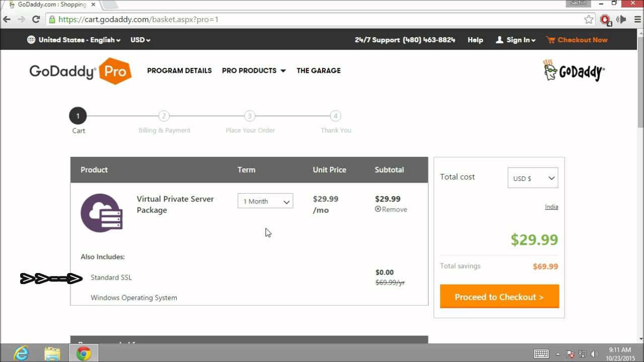644x362 pixels.
Task: Click the struck-through $69.99/yr price
Action: click(x=390, y=283)
